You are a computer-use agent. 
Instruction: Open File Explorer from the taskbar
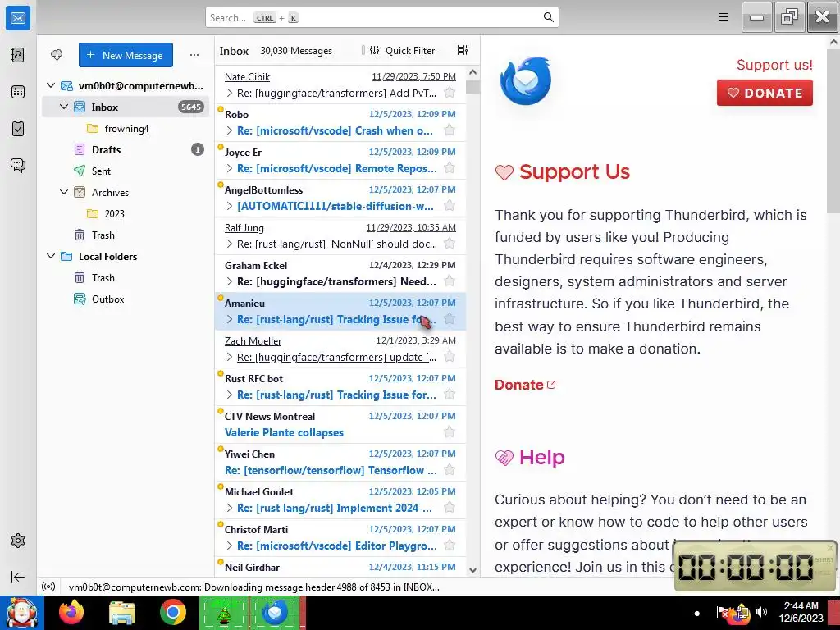point(122,613)
